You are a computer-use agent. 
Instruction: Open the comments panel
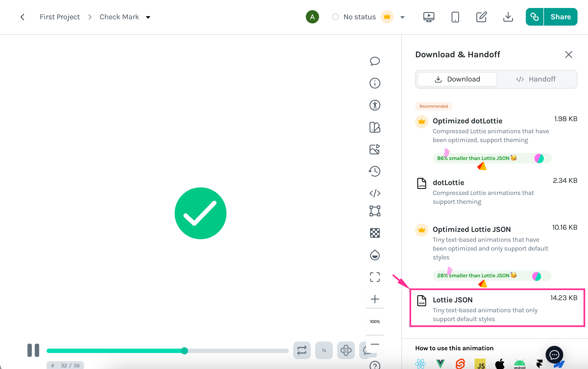click(375, 61)
